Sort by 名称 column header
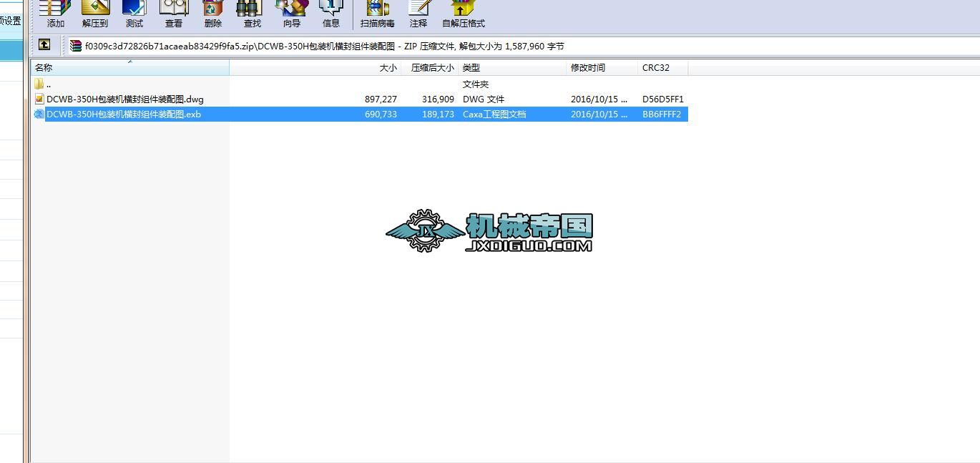Image resolution: width=980 pixels, height=463 pixels. pyautogui.click(x=129, y=68)
